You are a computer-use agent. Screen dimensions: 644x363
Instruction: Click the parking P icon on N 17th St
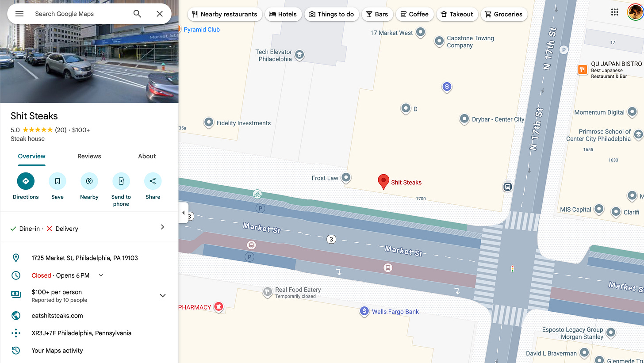point(563,50)
